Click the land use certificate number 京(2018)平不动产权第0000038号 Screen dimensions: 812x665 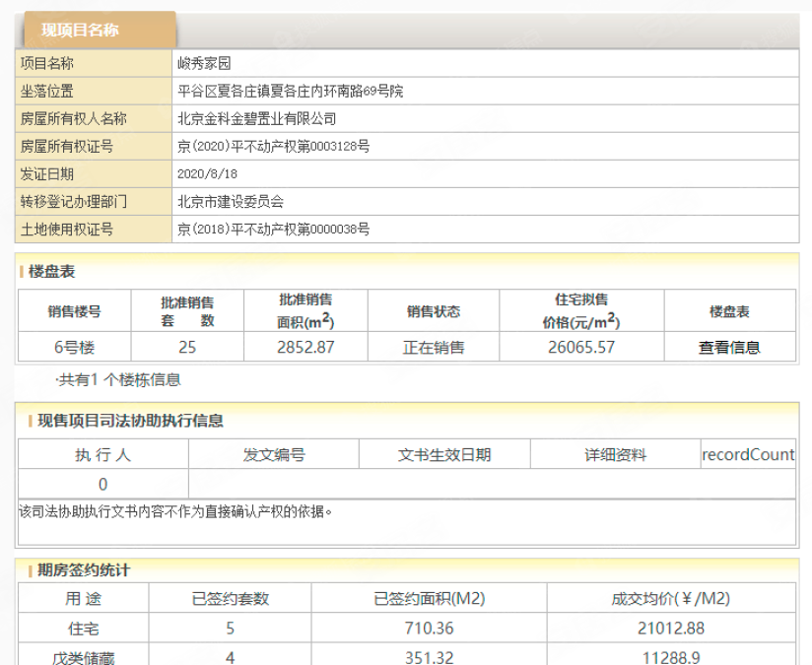[273, 230]
